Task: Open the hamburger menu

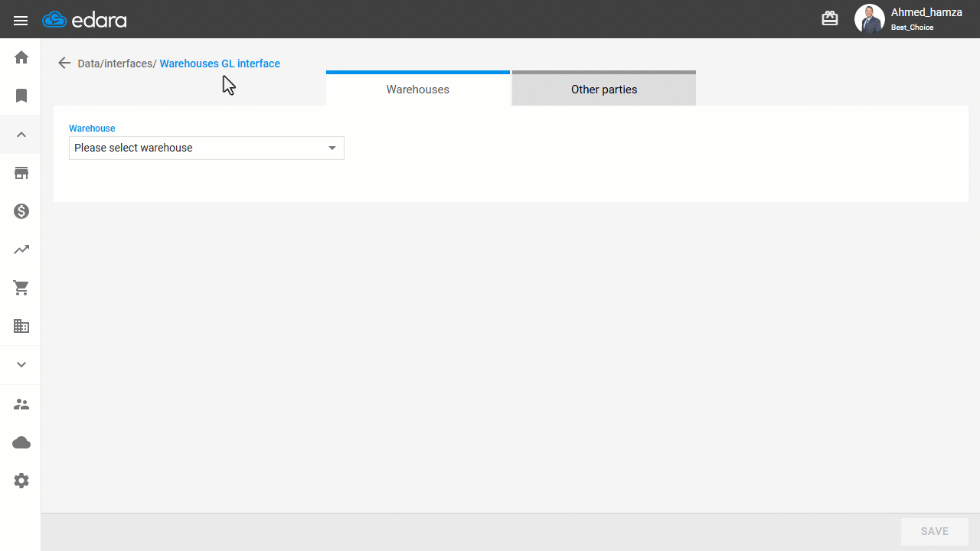Action: click(x=21, y=21)
